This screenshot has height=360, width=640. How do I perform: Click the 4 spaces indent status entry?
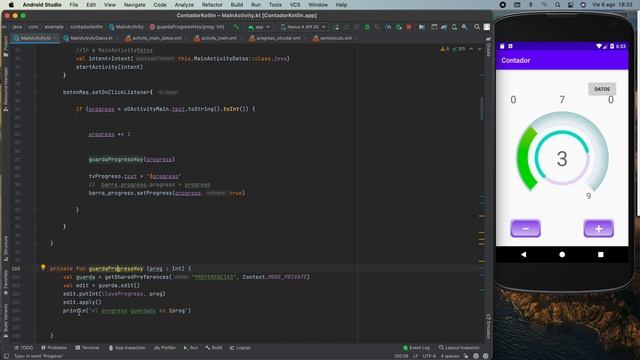pos(450,356)
